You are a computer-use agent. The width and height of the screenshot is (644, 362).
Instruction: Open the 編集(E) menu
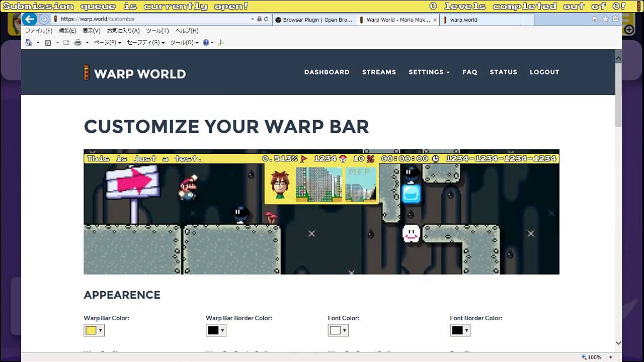pos(67,31)
